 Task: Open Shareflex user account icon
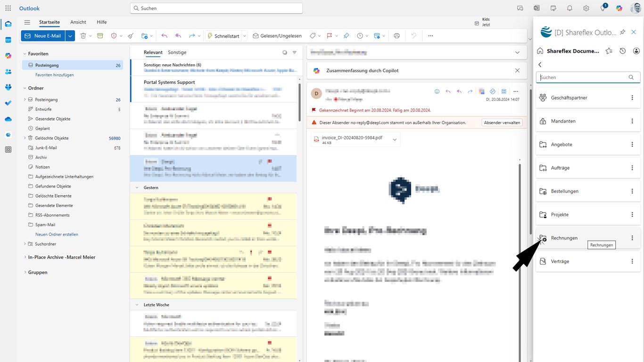coord(636,51)
